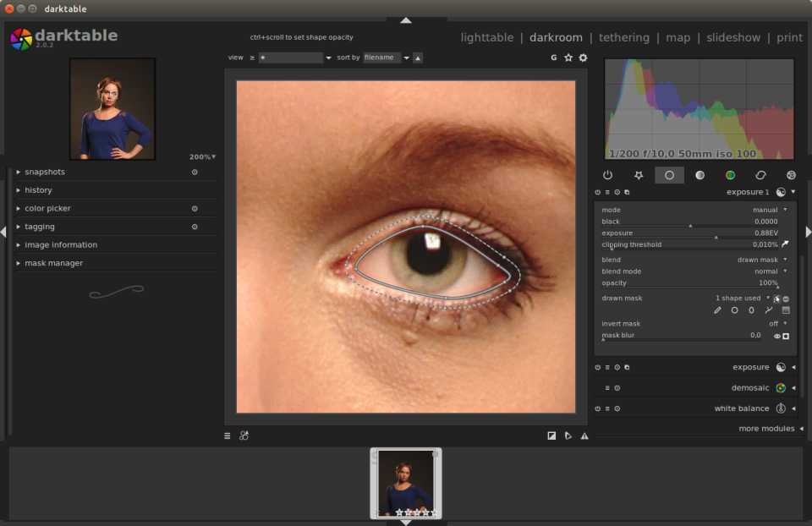
Task: Reset the white balance module parameters
Action: click(617, 408)
